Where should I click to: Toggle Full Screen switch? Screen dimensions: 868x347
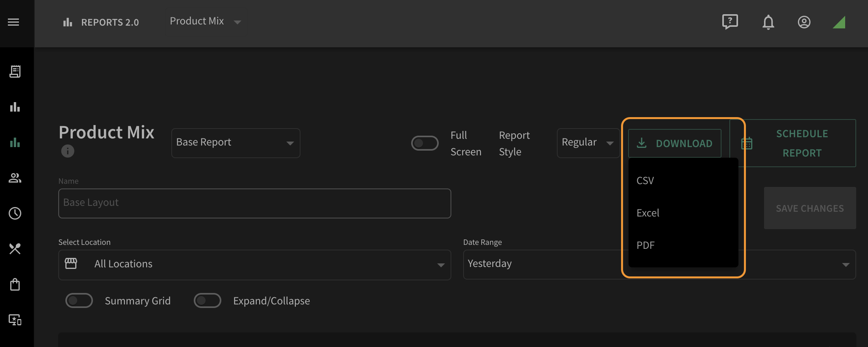[425, 143]
